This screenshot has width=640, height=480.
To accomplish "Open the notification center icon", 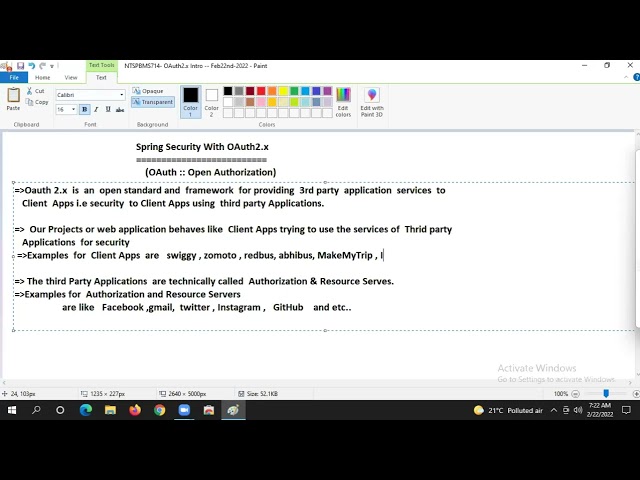I will [x=627, y=410].
